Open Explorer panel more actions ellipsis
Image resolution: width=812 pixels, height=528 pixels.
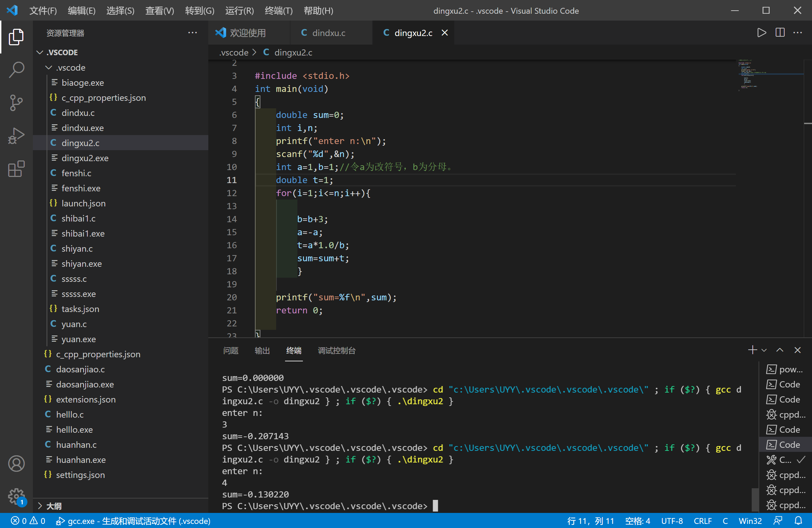(x=193, y=33)
